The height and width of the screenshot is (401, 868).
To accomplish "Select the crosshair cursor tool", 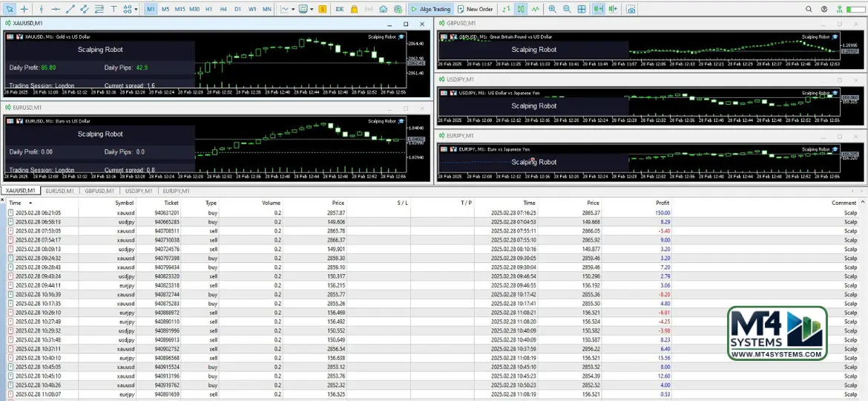I will pos(24,9).
